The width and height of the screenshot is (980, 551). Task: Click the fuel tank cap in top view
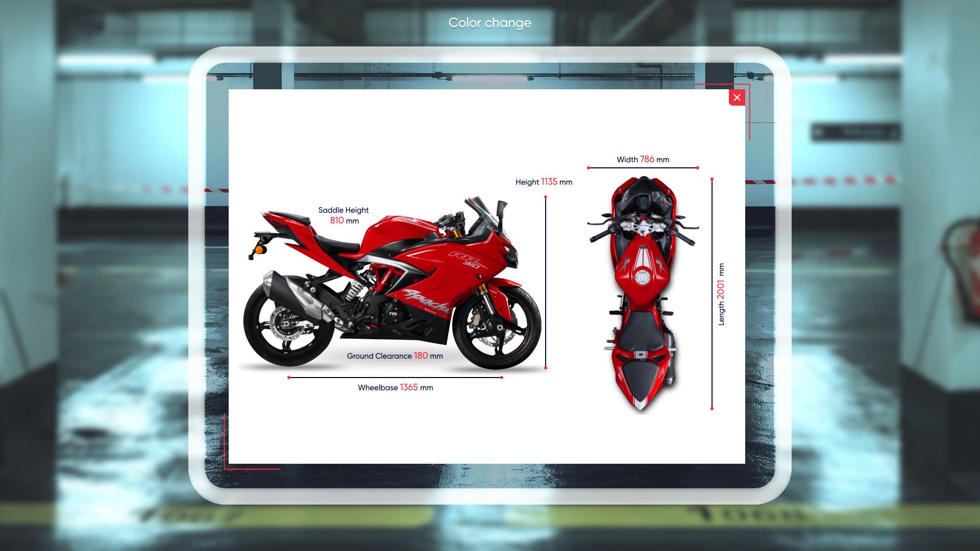(641, 278)
